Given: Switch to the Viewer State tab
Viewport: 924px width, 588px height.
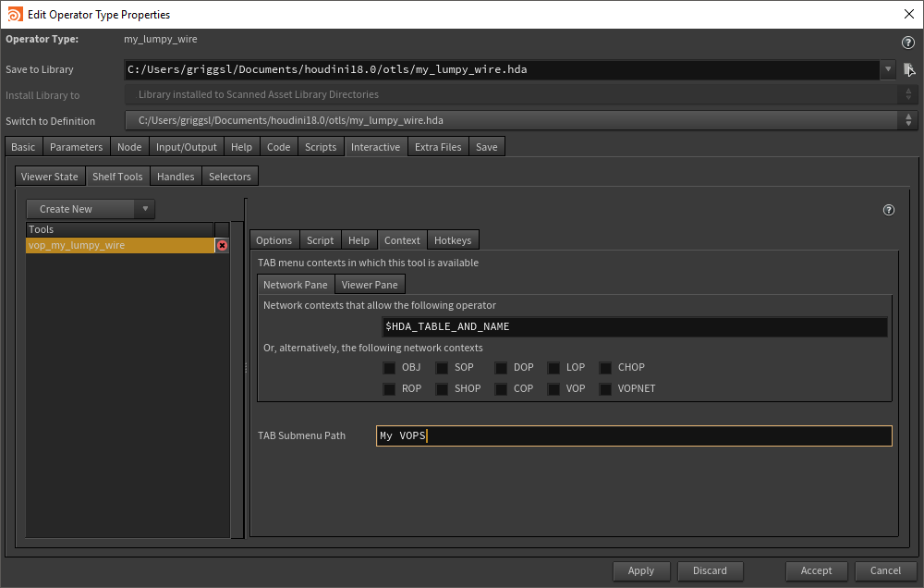Looking at the screenshot, I should point(50,177).
